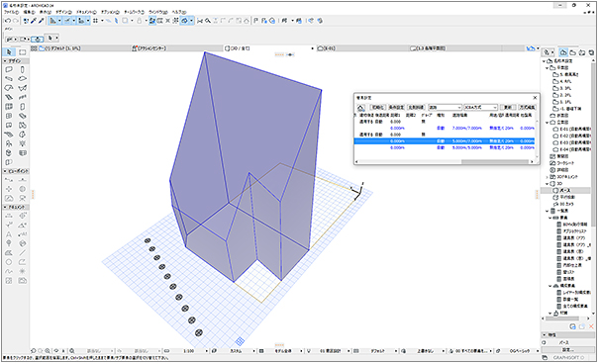The width and height of the screenshot is (599, 364).
Task: Click the Inject Parameters syringe icon
Action: pos(41,21)
